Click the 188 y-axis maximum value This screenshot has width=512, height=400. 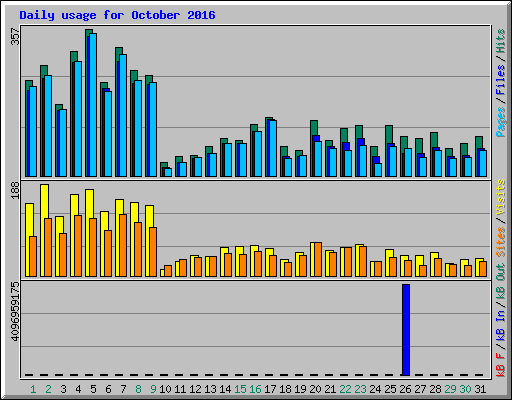[x=15, y=191]
